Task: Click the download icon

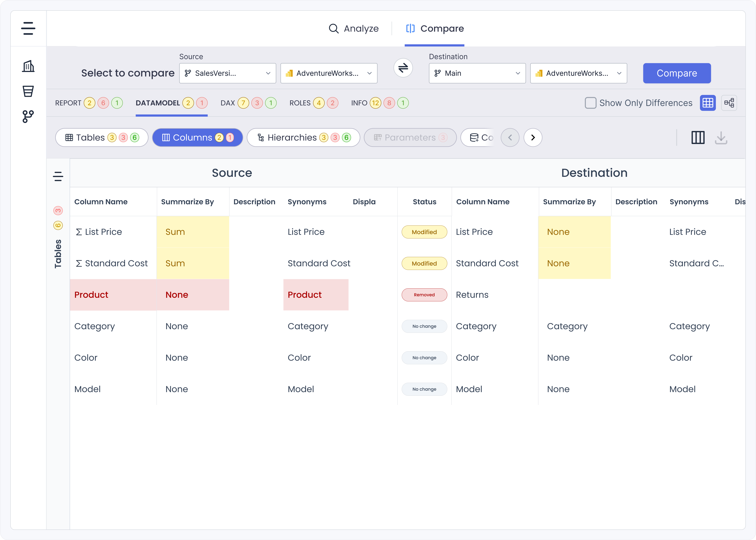Action: click(x=721, y=138)
